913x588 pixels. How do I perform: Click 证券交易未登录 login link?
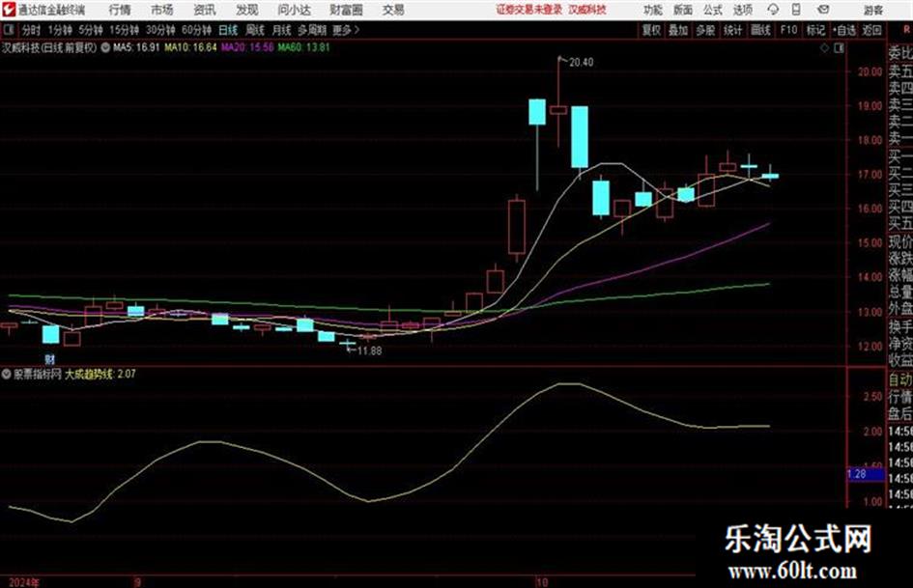tap(529, 10)
